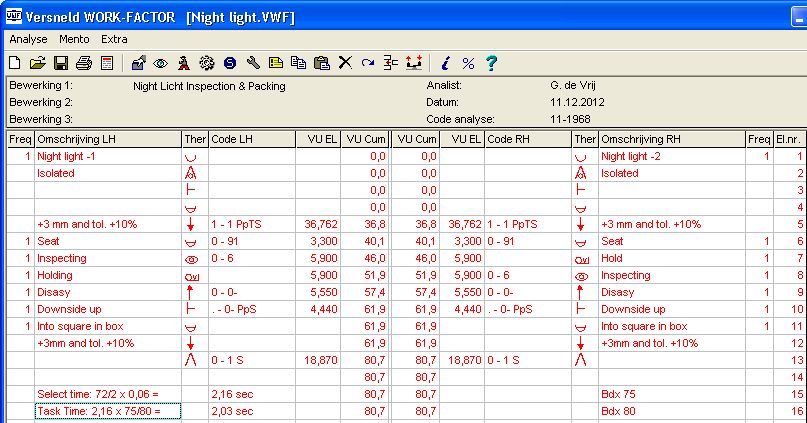Screen dimensions: 807x423
Task: Open the Mento menu
Action: pyautogui.click(x=74, y=39)
